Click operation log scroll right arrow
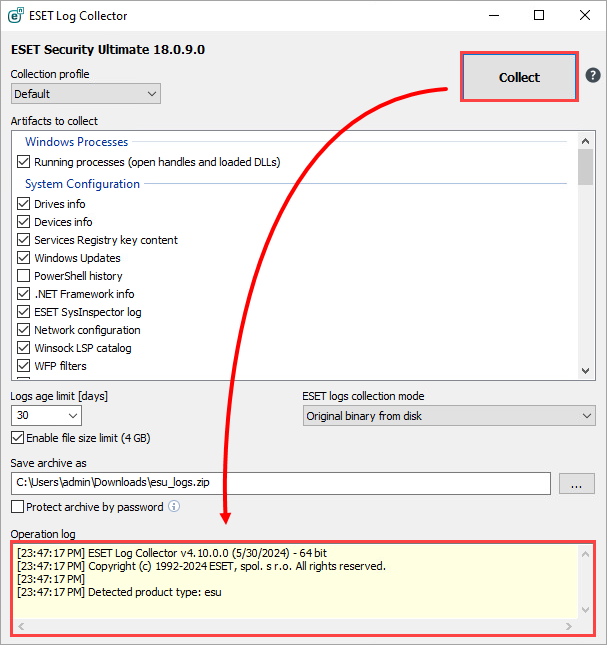Viewport: 607px width, 645px height. click(569, 626)
